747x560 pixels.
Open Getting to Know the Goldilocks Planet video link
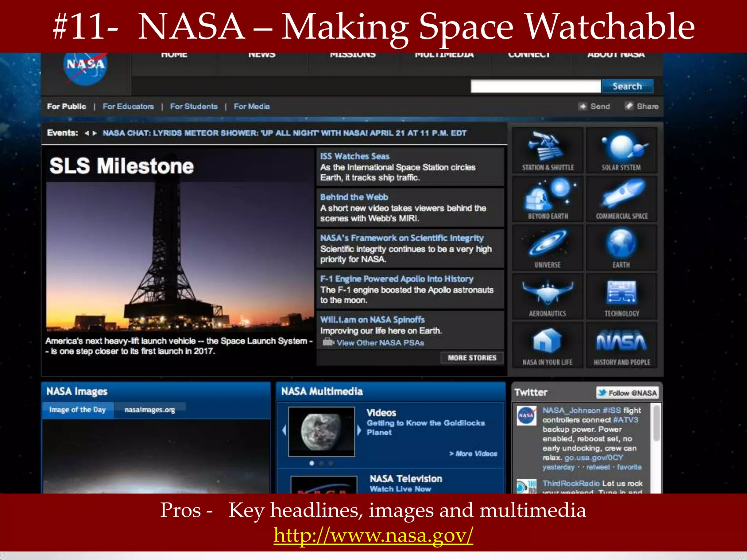pyautogui.click(x=426, y=428)
